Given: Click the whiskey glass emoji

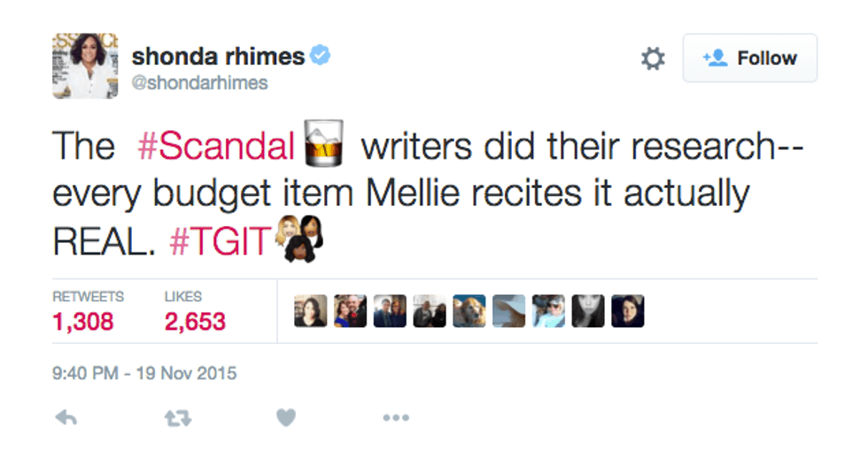Looking at the screenshot, I should 322,147.
